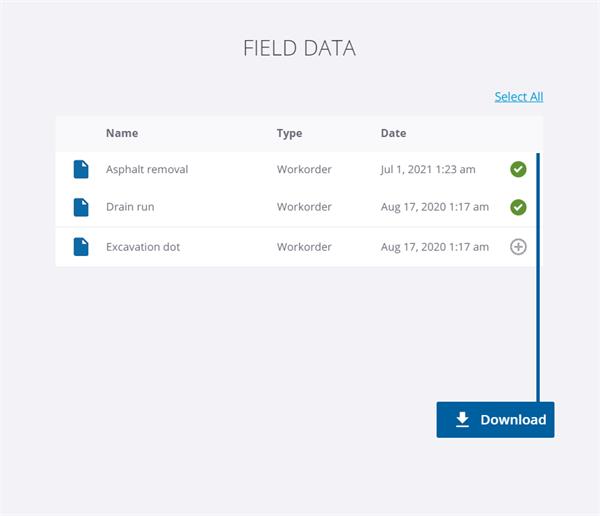Click the Asphalt removal file icon
Viewport: 600px width, 516px height.
pos(81,169)
